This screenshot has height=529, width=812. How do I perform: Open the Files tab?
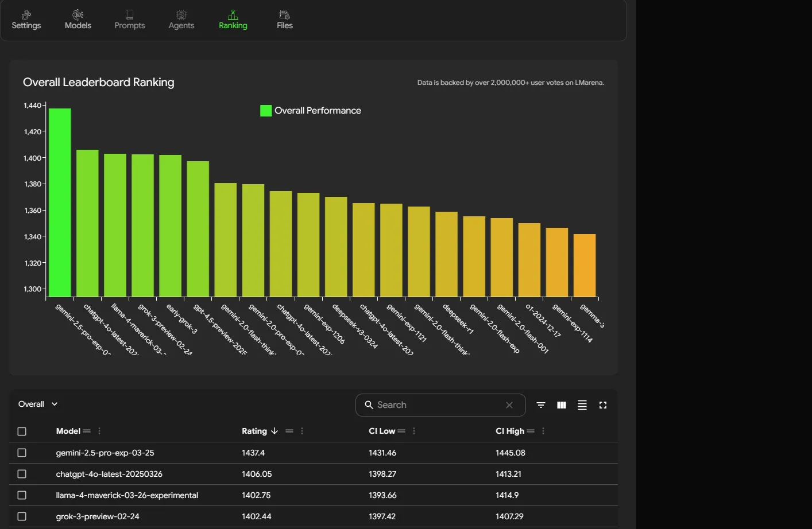click(x=285, y=20)
